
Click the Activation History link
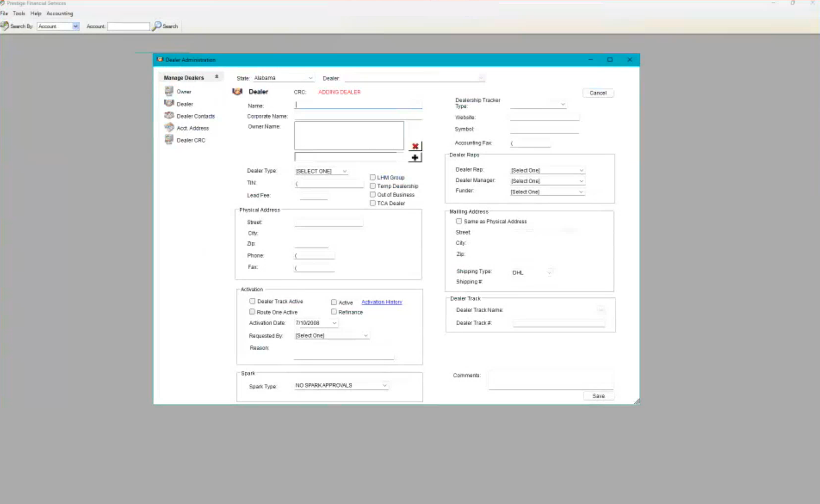click(x=382, y=302)
